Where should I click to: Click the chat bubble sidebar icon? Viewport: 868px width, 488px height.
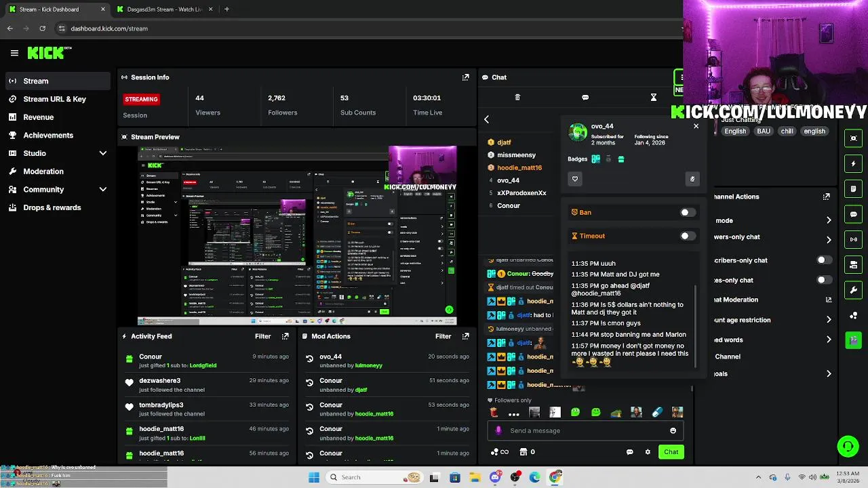(854, 214)
